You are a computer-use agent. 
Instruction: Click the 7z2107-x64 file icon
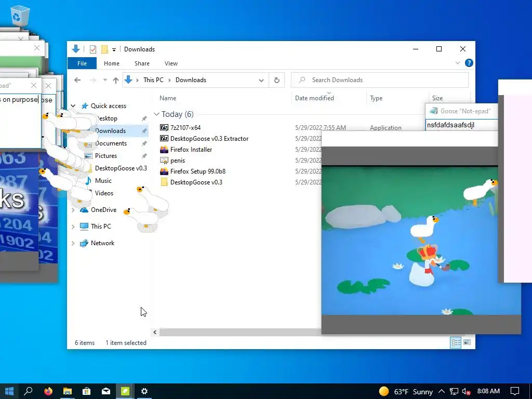pos(164,128)
